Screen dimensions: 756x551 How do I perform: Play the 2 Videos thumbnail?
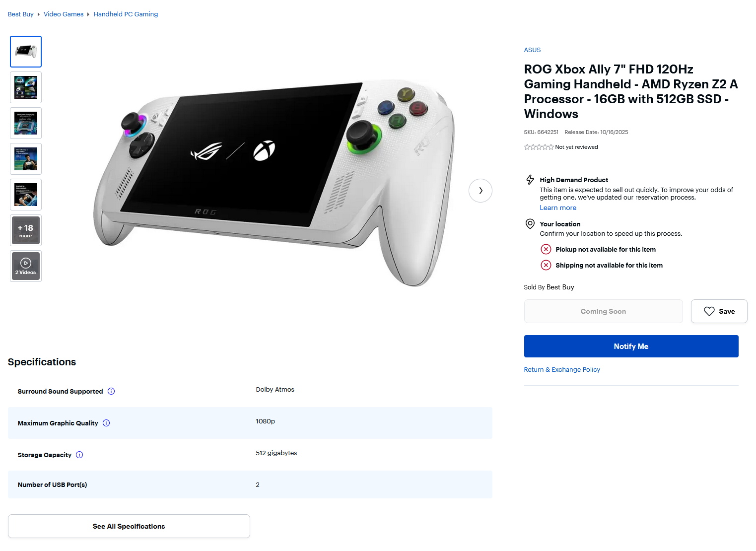(26, 266)
